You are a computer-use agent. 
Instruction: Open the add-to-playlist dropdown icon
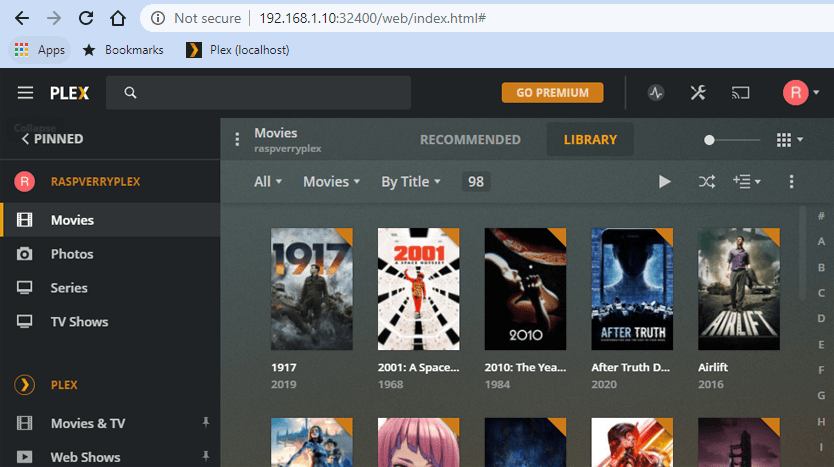click(747, 182)
